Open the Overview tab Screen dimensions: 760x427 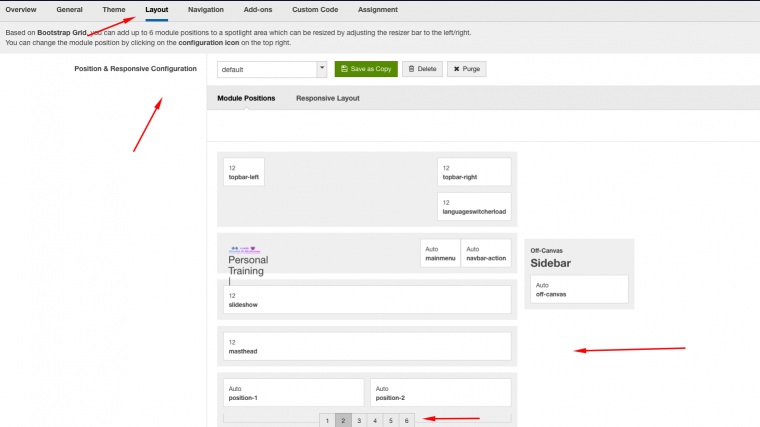coord(20,9)
